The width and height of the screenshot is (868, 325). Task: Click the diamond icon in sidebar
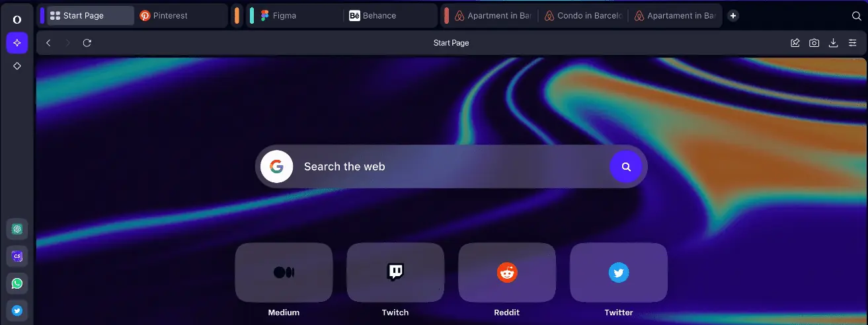pos(17,66)
